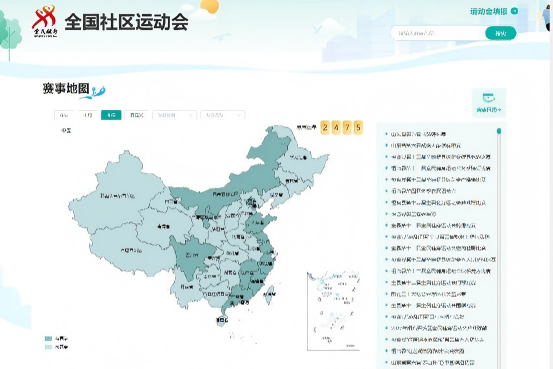
Task: Select the 自定义 filter tab
Action: click(x=136, y=115)
